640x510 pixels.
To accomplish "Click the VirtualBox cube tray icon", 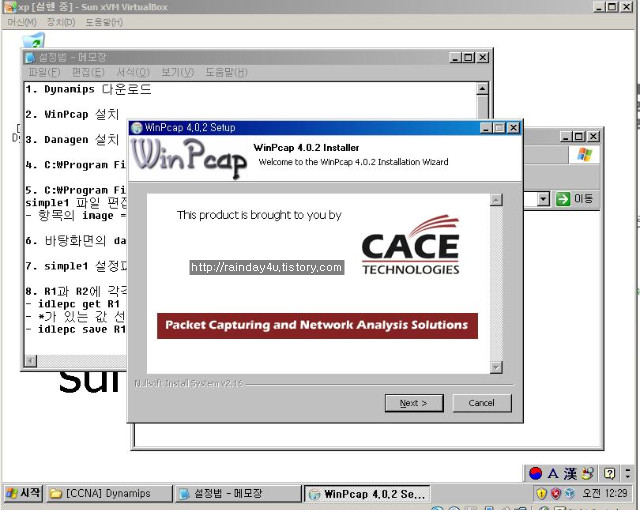I will (570, 494).
